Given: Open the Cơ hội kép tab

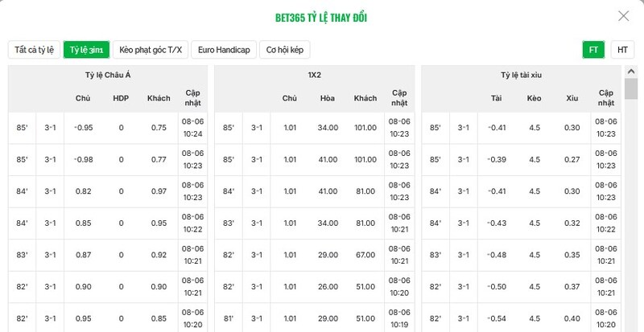Looking at the screenshot, I should [285, 50].
